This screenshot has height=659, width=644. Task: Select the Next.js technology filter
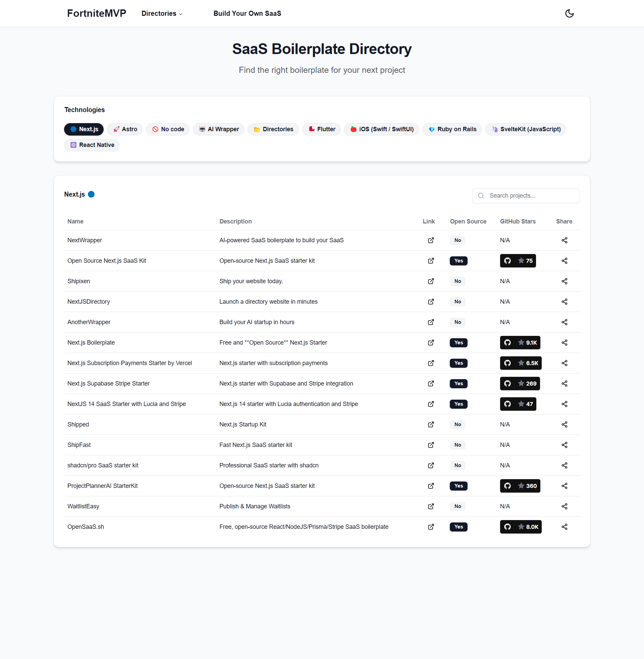point(84,129)
